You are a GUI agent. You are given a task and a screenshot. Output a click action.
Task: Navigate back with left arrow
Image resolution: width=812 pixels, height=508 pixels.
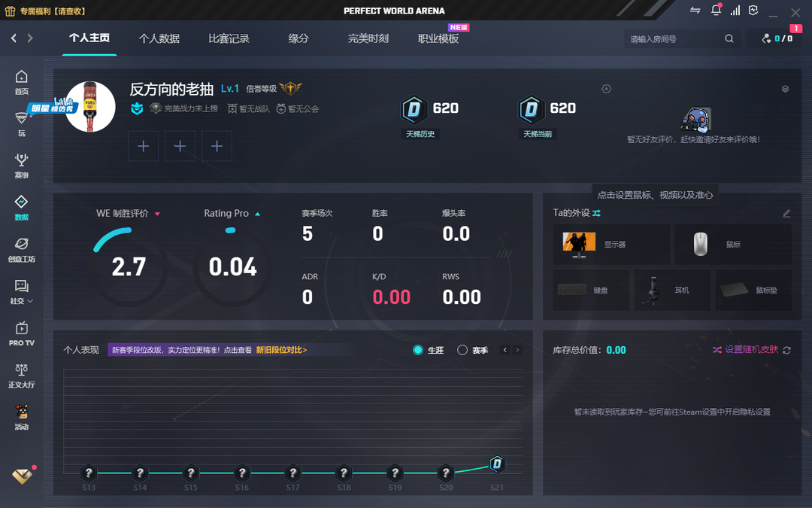click(x=14, y=38)
